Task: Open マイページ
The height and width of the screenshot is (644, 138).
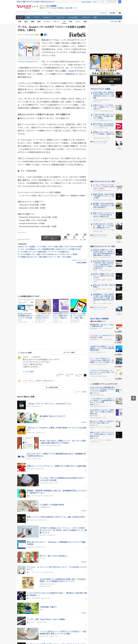Action: (103, 13)
